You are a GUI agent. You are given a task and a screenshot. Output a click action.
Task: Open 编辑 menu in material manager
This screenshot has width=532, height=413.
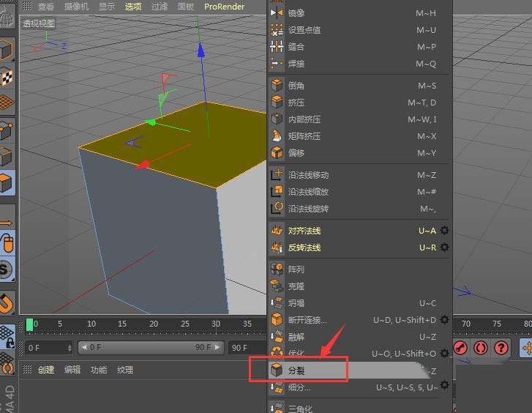click(x=72, y=370)
